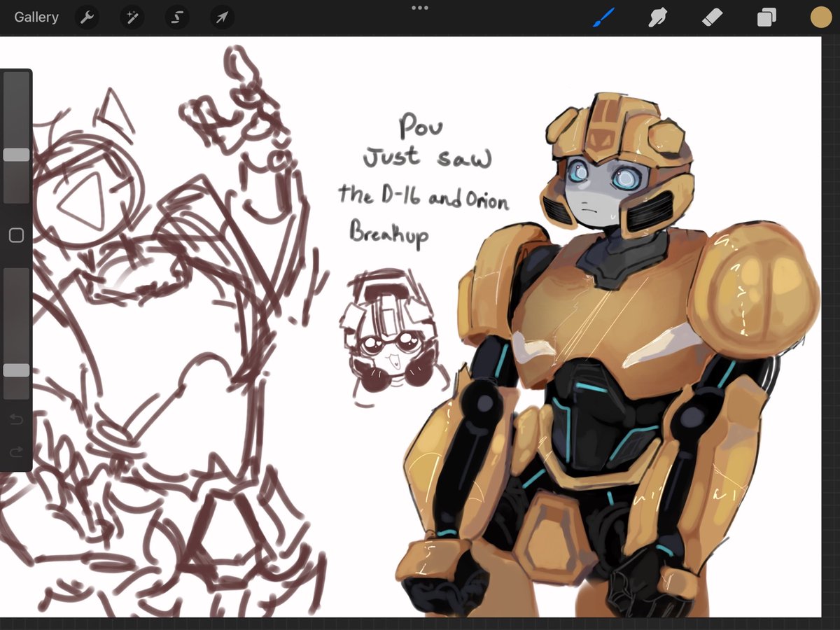Open the Actions wrench menu
This screenshot has width=840, height=630.
(x=87, y=17)
